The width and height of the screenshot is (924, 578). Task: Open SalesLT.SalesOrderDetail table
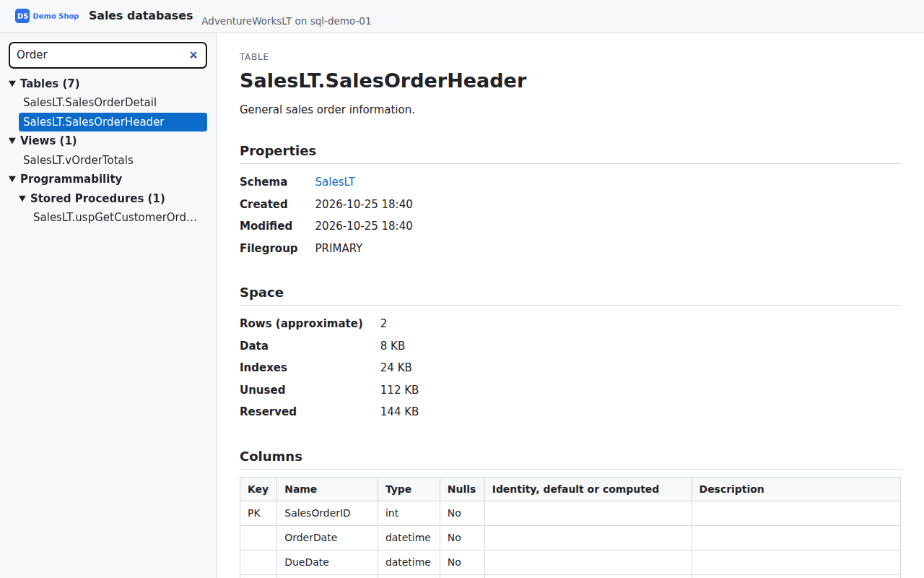[x=113, y=103]
